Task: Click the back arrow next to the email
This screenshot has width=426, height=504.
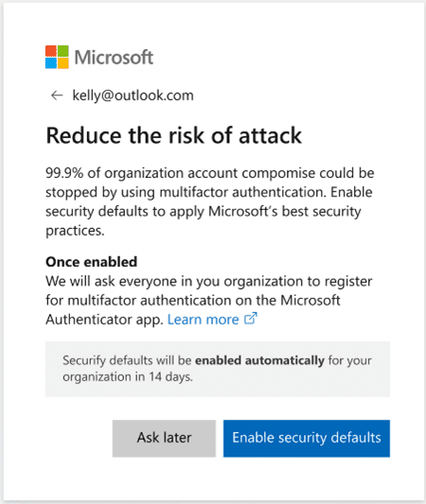Action: coord(57,96)
